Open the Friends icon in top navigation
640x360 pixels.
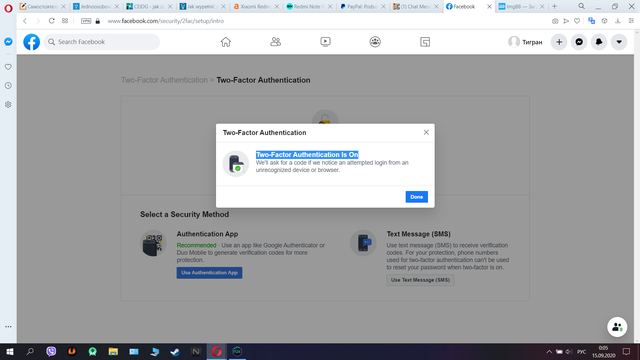(x=276, y=42)
